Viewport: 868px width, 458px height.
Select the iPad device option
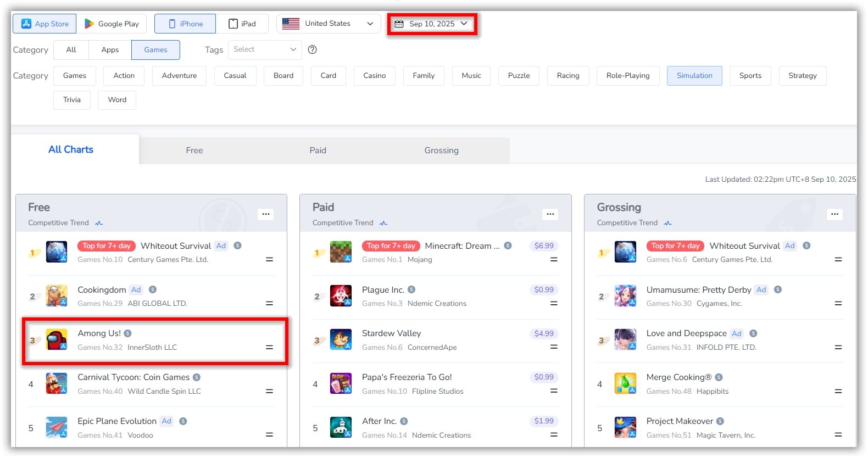242,24
